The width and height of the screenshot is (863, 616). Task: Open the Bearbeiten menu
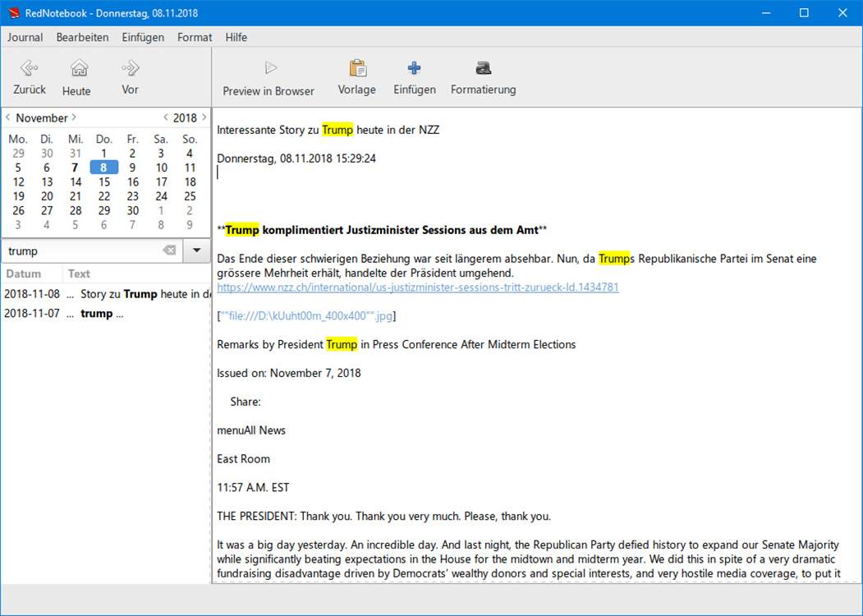pyautogui.click(x=83, y=38)
